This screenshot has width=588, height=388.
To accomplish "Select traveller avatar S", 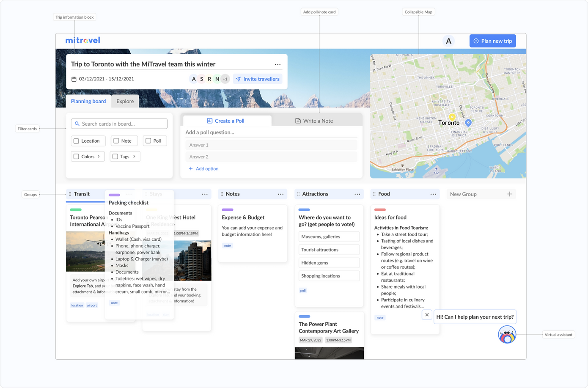I will pos(201,79).
